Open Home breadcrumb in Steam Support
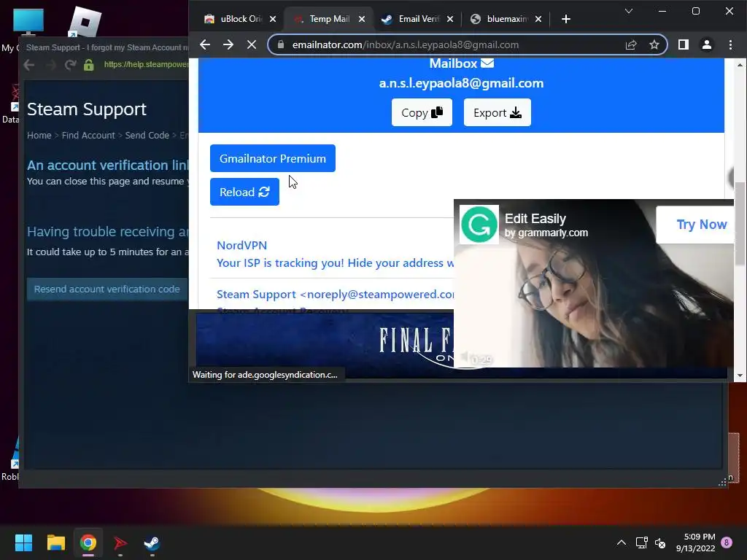The image size is (747, 560). point(39,135)
